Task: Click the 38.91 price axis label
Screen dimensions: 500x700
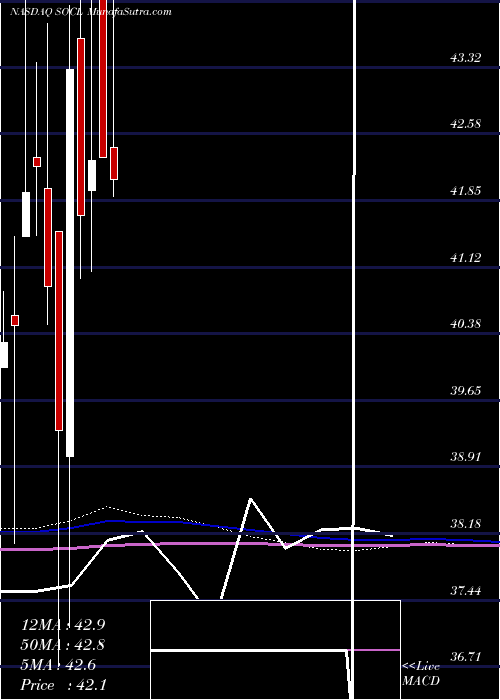Action: click(466, 457)
